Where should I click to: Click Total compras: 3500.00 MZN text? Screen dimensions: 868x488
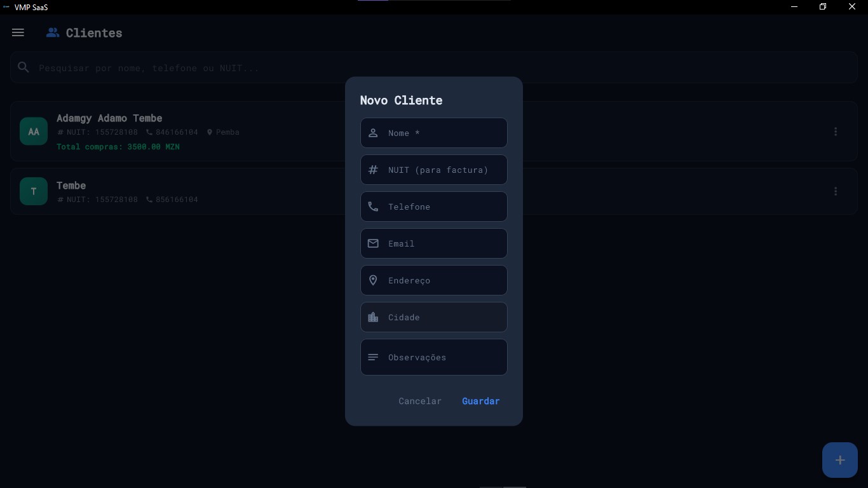click(118, 147)
